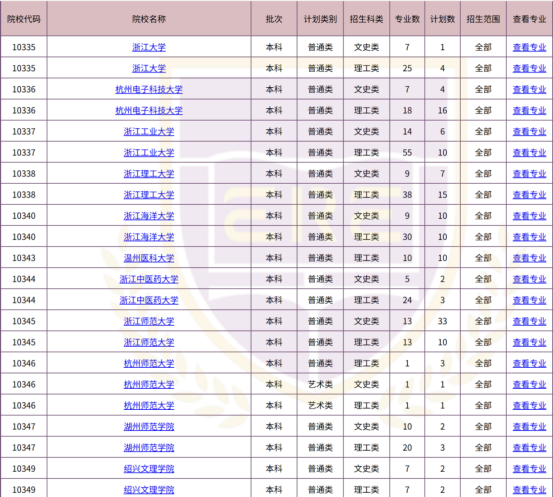Click 查看专业 for 浙江海洋大学 理工类
Screen dimensions: 553x497
point(529,237)
